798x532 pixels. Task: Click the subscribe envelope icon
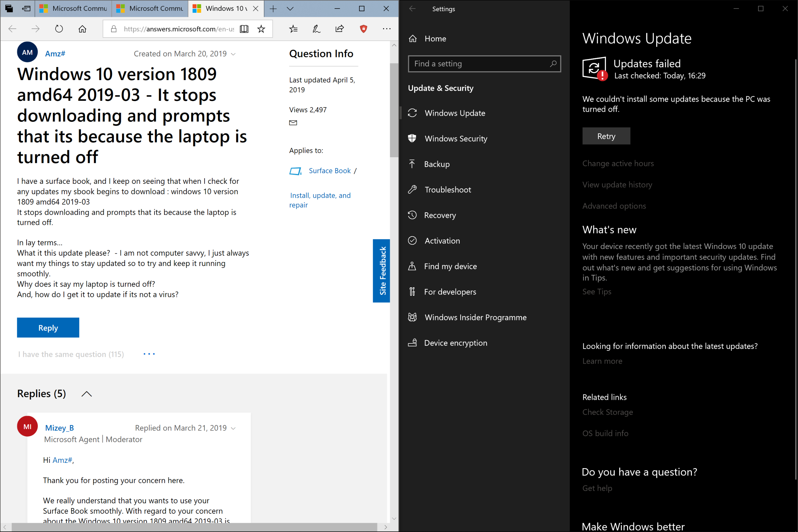tap(293, 122)
